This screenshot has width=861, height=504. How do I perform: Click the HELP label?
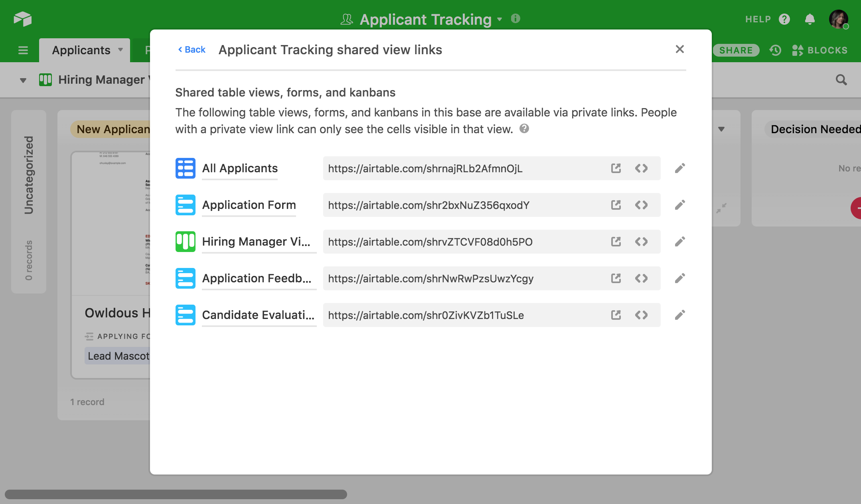click(x=758, y=19)
